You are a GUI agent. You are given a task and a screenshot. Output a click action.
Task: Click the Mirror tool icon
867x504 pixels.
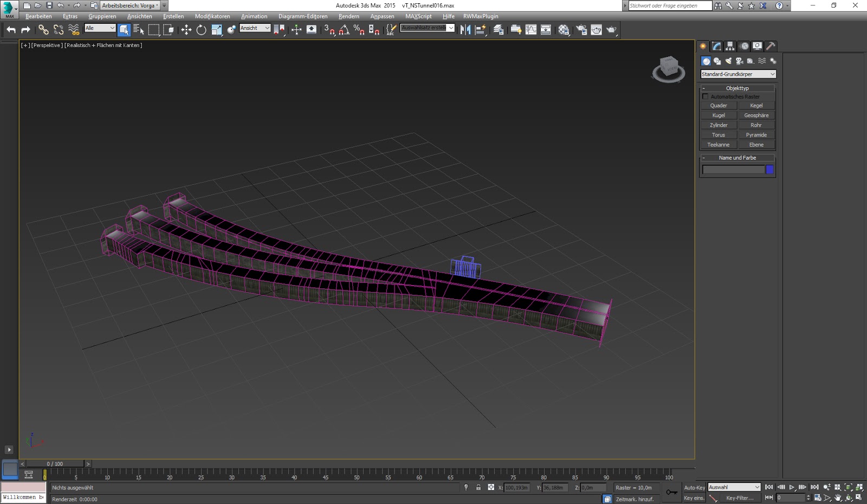pyautogui.click(x=465, y=30)
